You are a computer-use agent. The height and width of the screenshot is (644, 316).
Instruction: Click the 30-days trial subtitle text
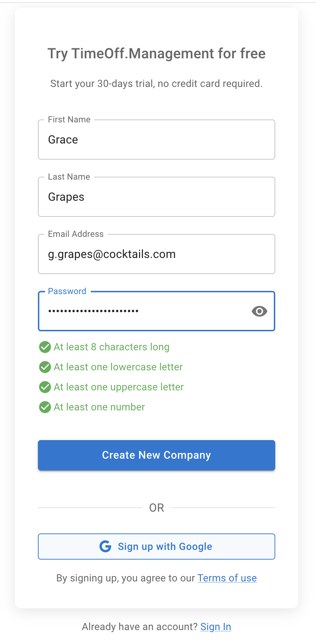pos(156,83)
